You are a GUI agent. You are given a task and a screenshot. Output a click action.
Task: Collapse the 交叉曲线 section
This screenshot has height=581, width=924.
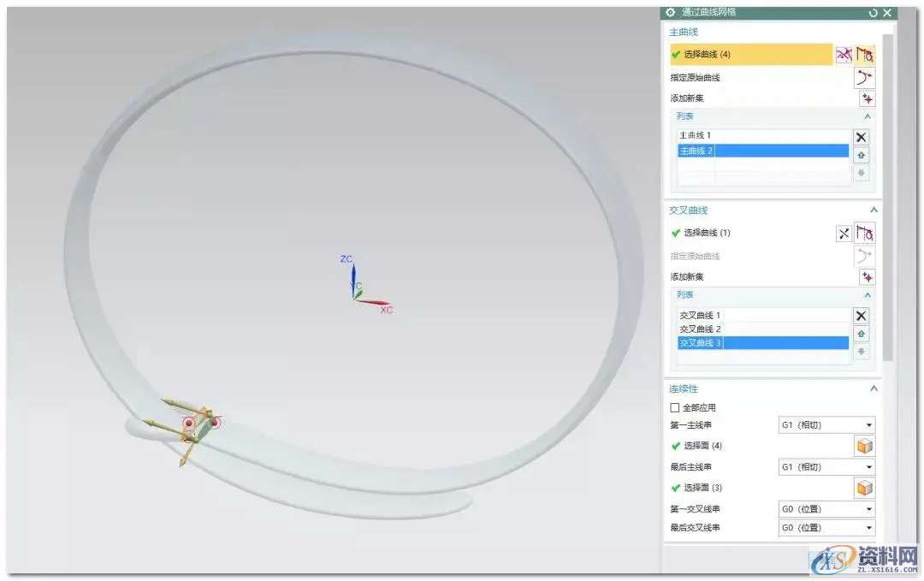tap(874, 210)
